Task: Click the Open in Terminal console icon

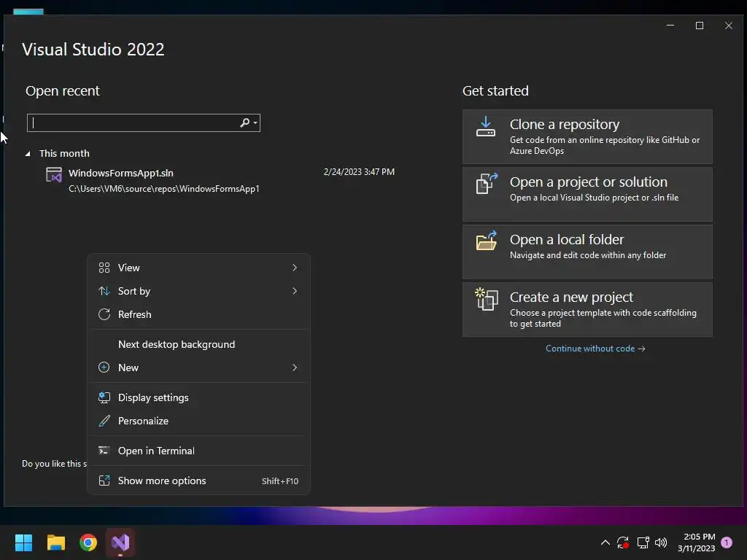Action: (x=104, y=451)
